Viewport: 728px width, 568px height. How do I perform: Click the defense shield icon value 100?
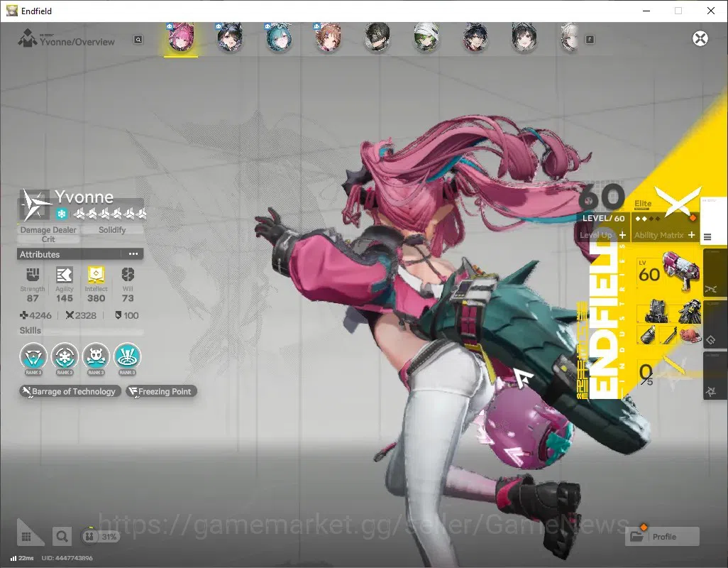click(x=127, y=315)
